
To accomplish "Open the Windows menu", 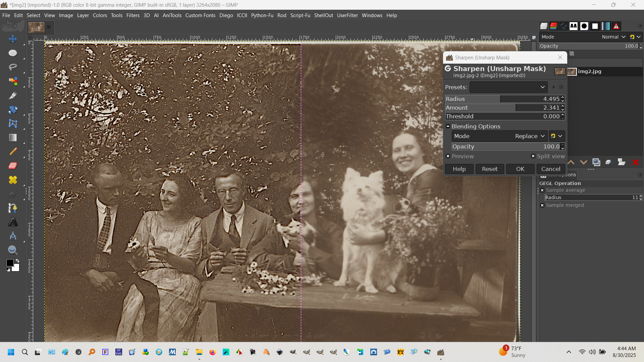I will [x=372, y=15].
